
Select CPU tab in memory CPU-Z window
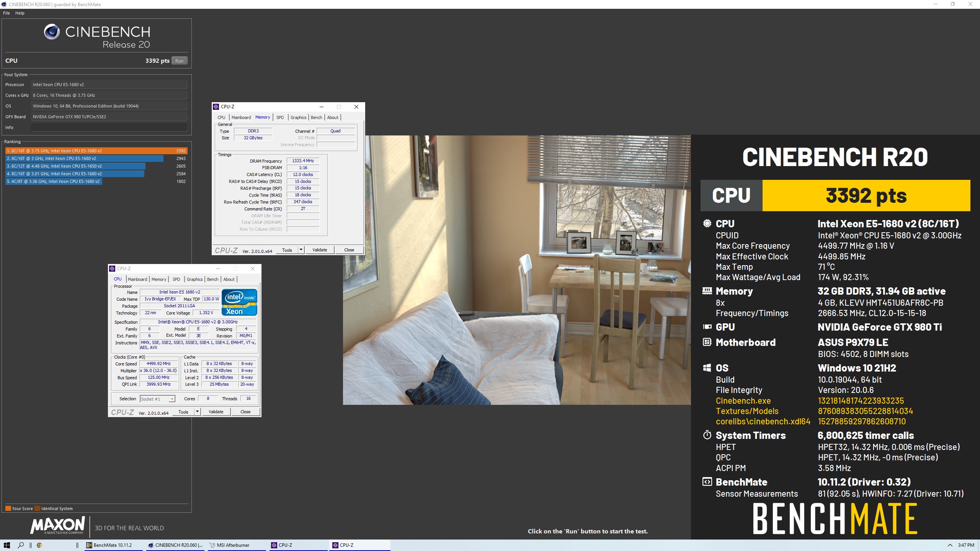click(221, 117)
